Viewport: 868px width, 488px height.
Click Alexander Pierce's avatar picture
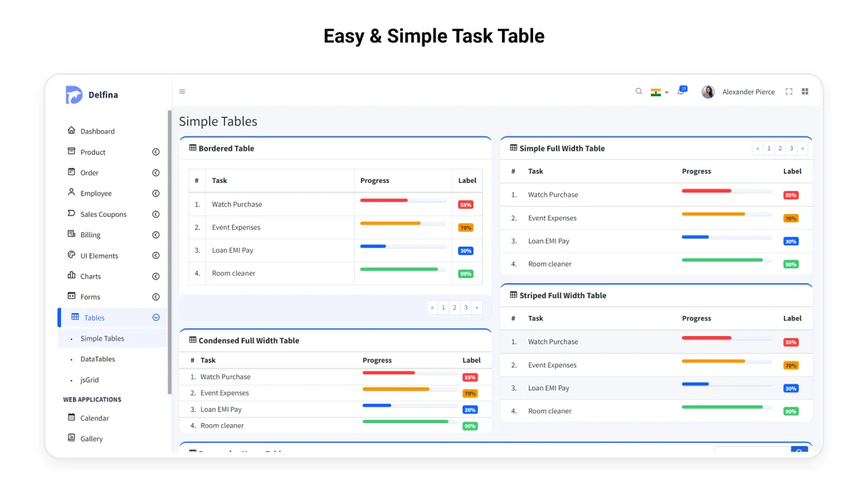coord(708,92)
